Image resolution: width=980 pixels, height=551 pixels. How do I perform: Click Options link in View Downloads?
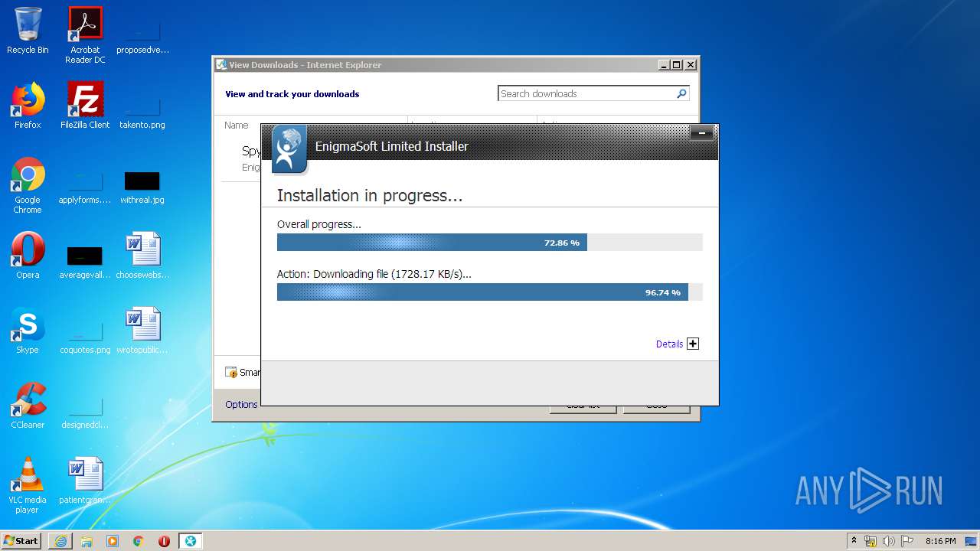[241, 404]
